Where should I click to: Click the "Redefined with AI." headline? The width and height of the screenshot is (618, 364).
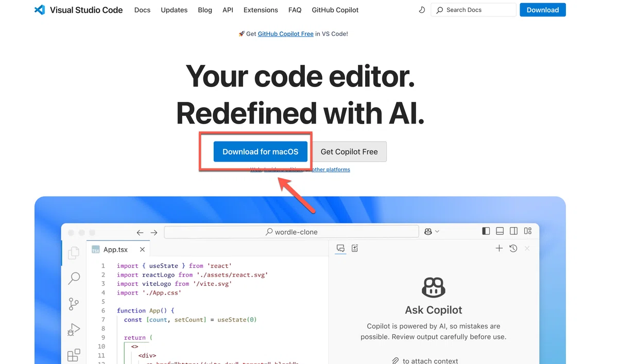(300, 114)
